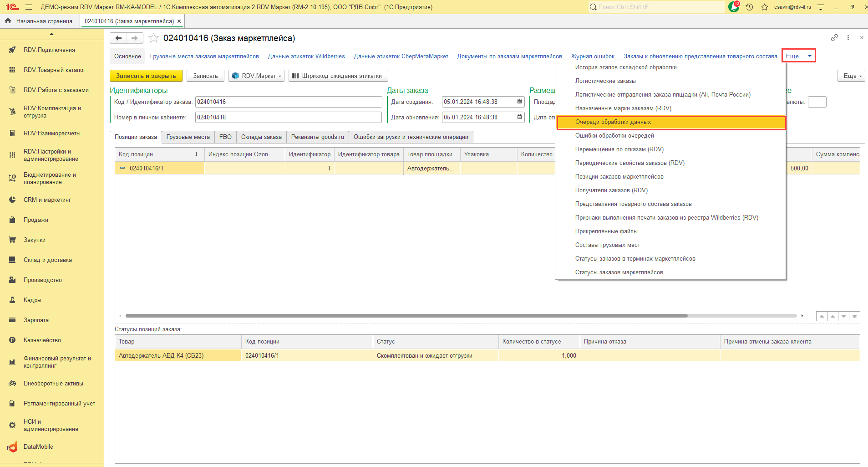Collapse the 024010416/1 position row
The height and width of the screenshot is (467, 868).
coord(122,168)
